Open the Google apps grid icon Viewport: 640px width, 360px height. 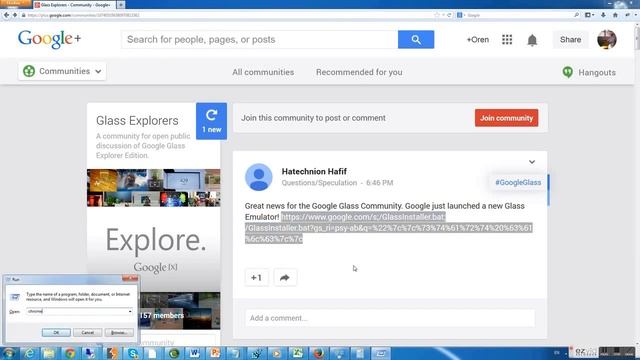tap(507, 40)
